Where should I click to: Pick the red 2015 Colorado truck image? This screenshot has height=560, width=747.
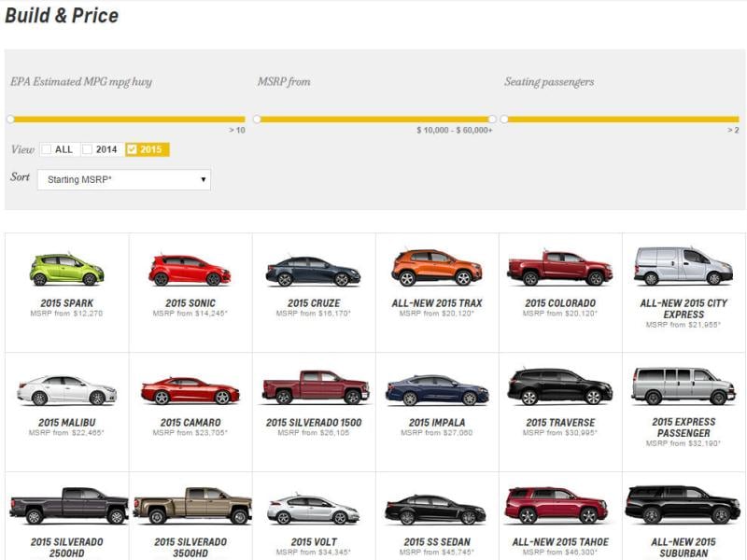(559, 268)
